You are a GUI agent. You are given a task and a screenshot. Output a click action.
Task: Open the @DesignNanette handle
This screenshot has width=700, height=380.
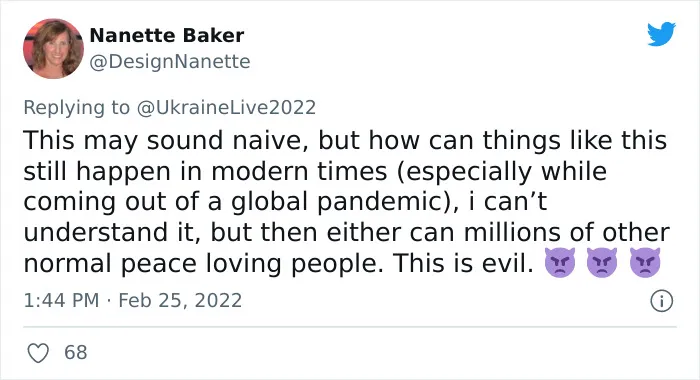tap(170, 62)
